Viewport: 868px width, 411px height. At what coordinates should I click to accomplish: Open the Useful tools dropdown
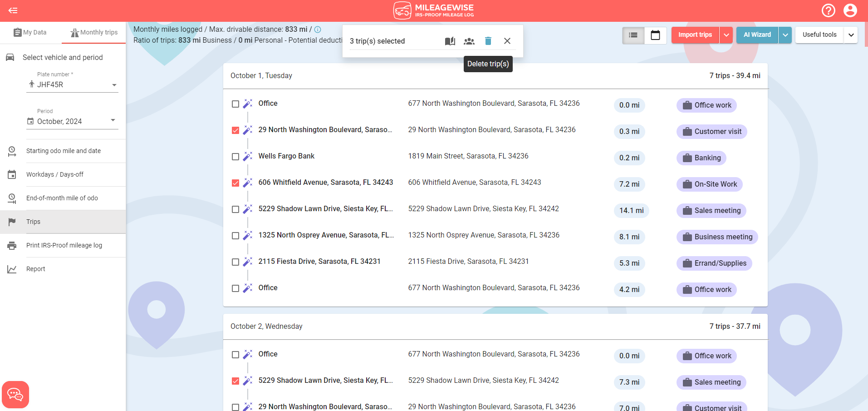[819, 35]
